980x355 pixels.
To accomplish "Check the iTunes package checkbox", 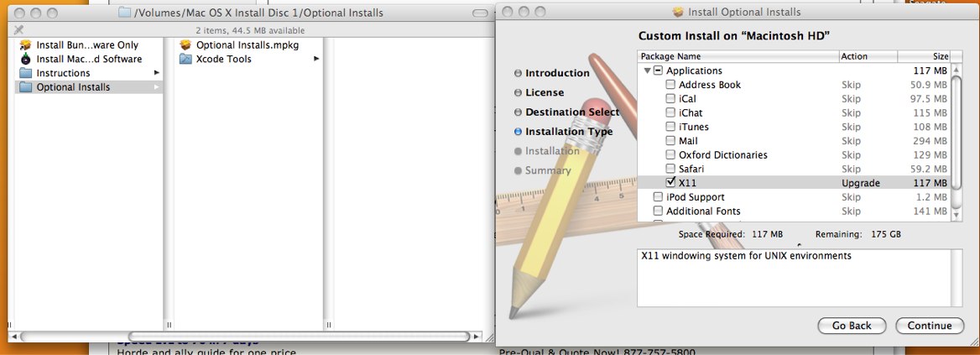I will pyautogui.click(x=670, y=127).
